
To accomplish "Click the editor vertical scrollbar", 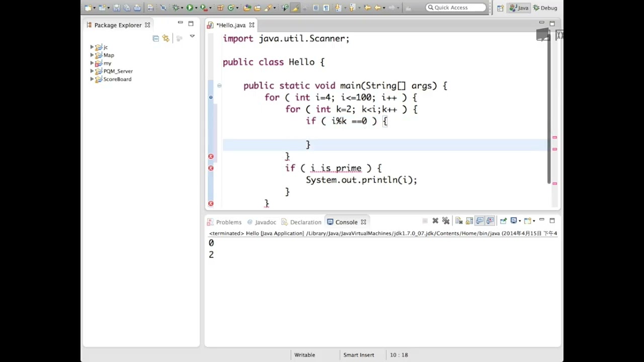I will click(x=549, y=109).
